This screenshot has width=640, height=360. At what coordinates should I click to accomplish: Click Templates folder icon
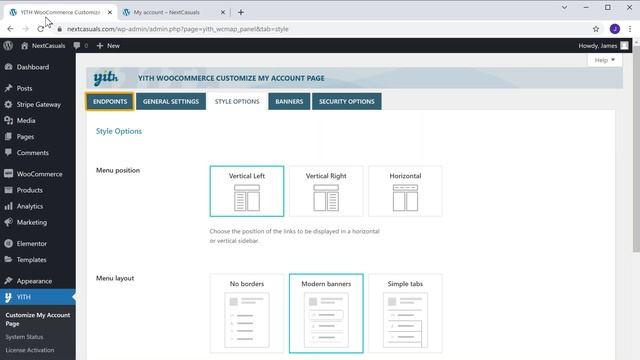(x=9, y=260)
